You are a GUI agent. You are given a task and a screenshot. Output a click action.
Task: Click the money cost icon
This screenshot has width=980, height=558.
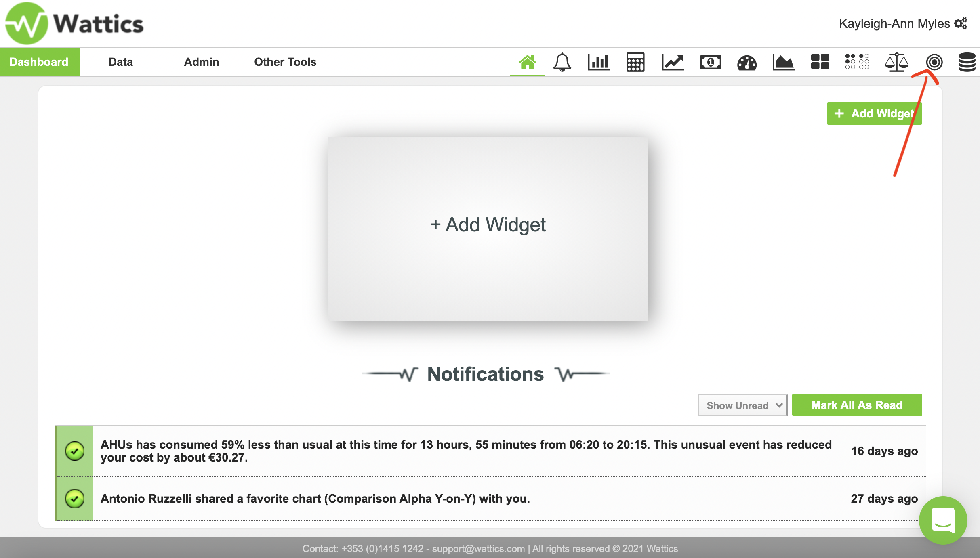[x=710, y=62]
